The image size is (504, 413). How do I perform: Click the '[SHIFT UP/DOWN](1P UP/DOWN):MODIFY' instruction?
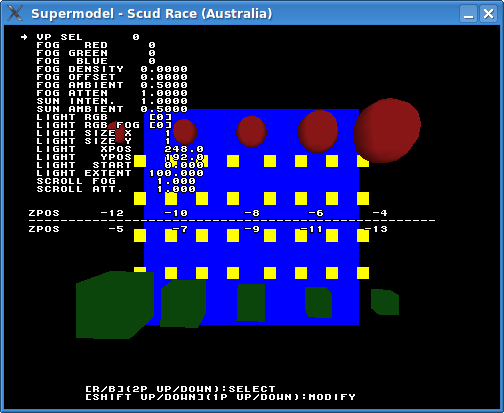(x=220, y=397)
